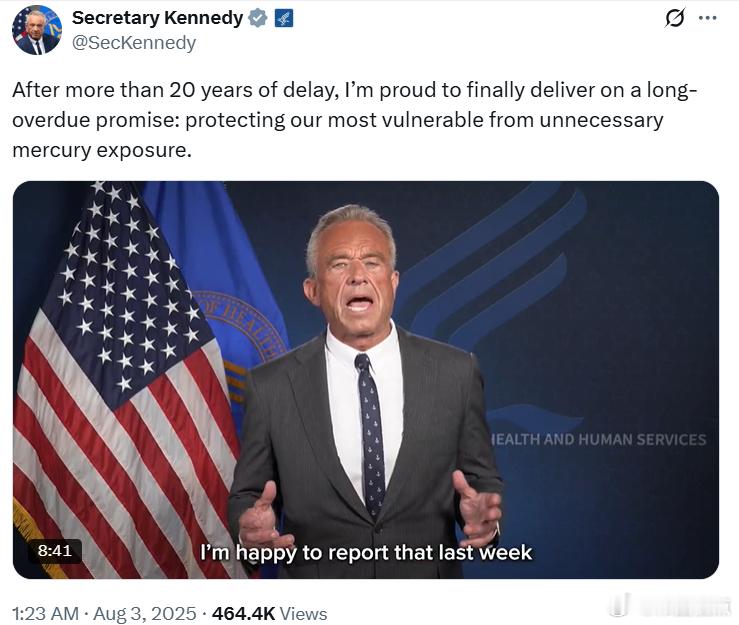
Task: Click the Secretary Kennedy display name
Action: coord(157,18)
